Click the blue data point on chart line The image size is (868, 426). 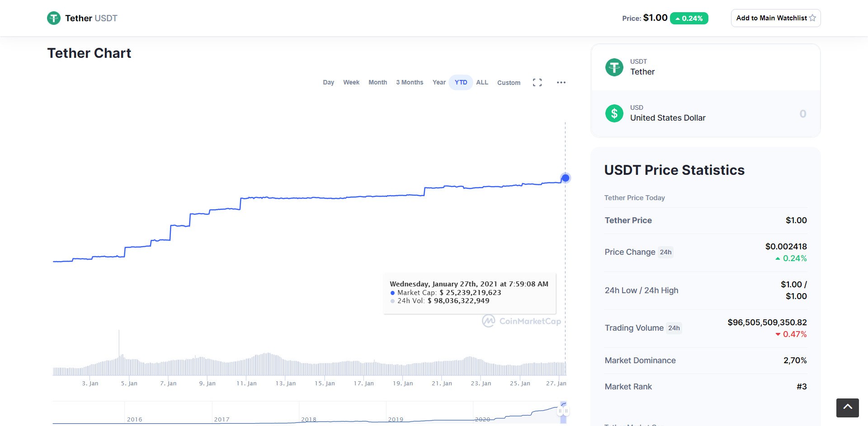tap(566, 178)
